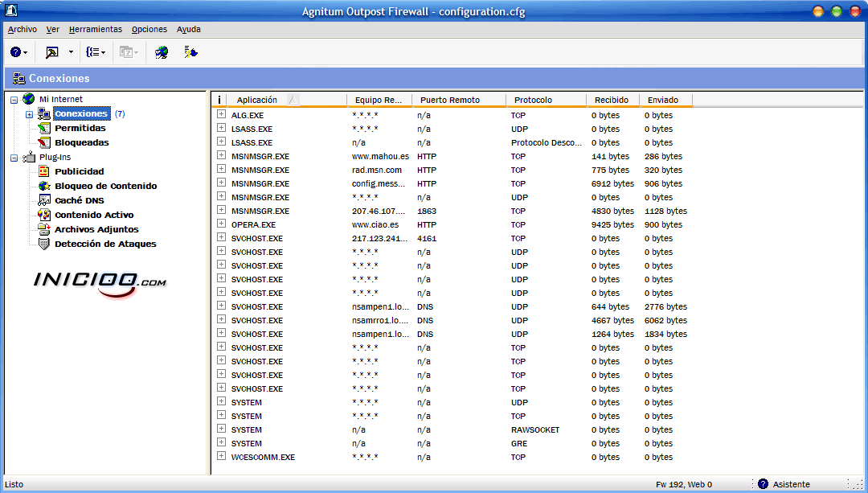Image resolution: width=868 pixels, height=493 pixels.
Task: Select the Permitidas log icon
Action: tap(44, 128)
